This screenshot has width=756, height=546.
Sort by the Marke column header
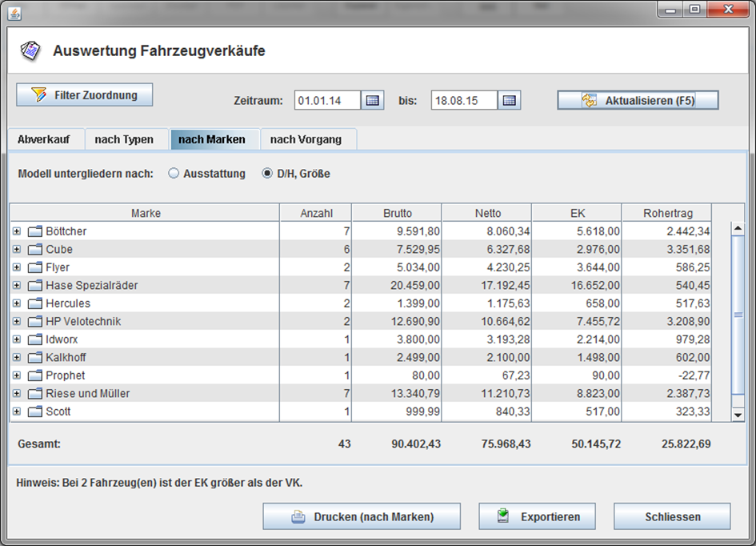tap(145, 213)
